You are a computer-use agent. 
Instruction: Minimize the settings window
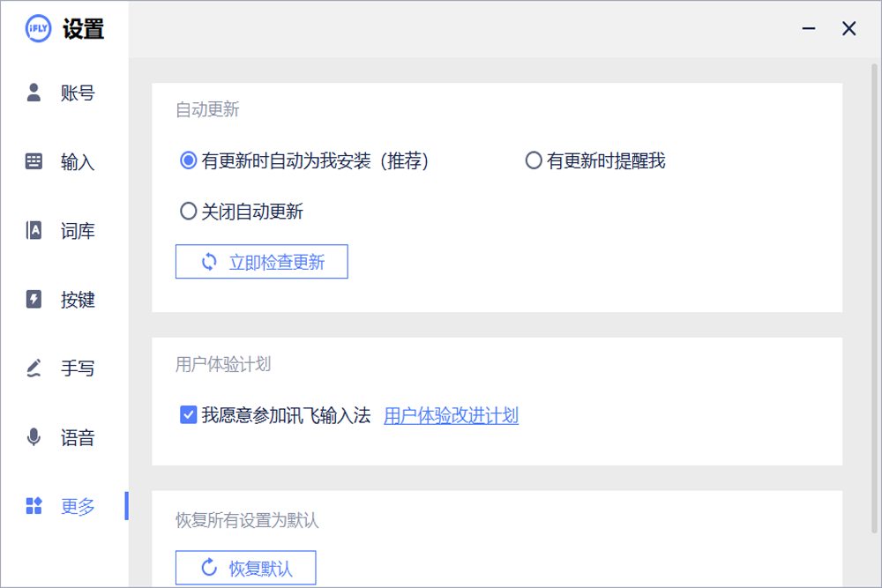tap(808, 29)
